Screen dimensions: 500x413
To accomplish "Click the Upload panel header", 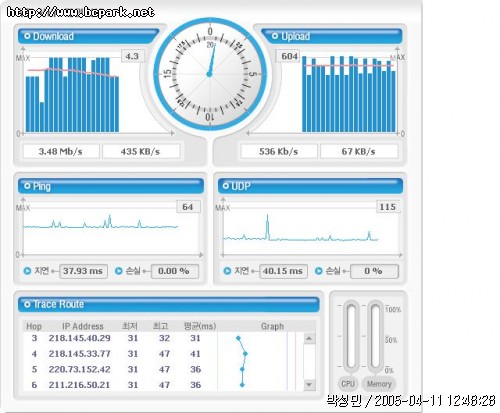I will click(332, 36).
